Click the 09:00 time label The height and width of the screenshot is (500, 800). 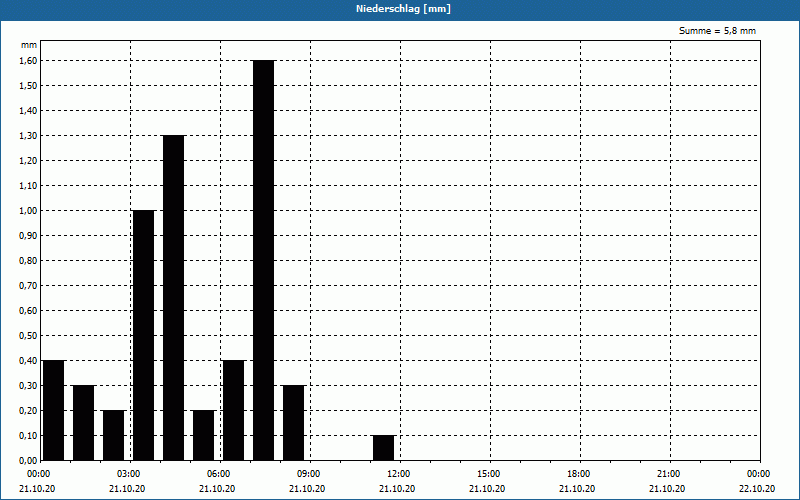pos(309,474)
